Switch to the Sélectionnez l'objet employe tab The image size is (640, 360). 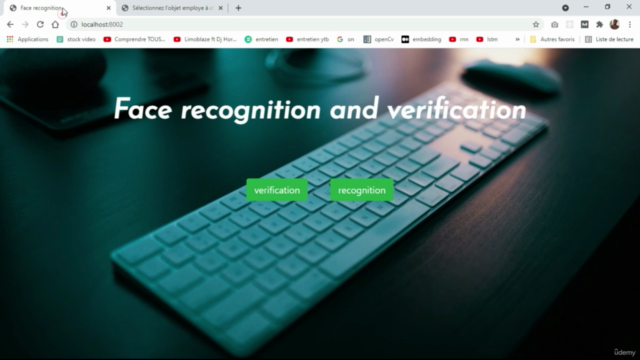(x=173, y=8)
